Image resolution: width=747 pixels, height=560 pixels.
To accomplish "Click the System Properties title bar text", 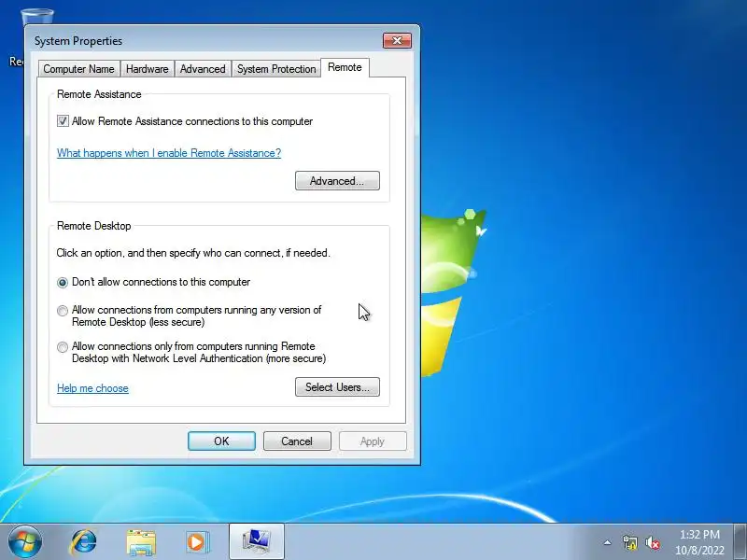I will [x=78, y=41].
